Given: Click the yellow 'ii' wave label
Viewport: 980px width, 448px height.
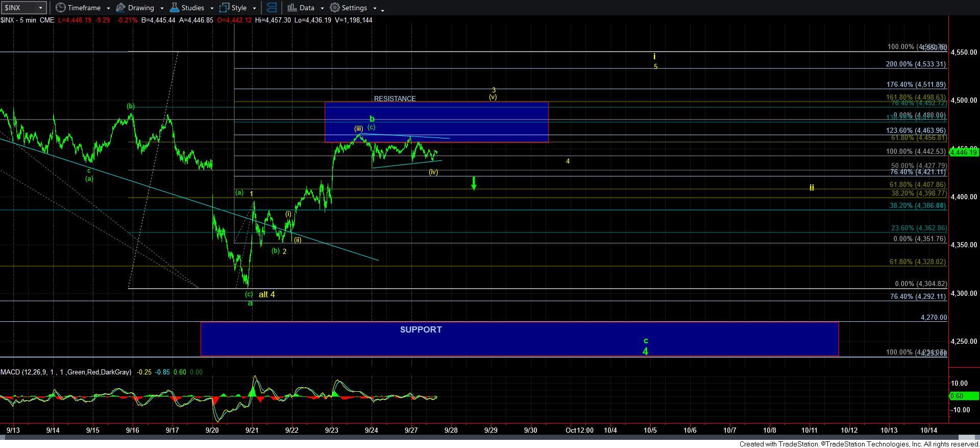Looking at the screenshot, I should (x=812, y=187).
